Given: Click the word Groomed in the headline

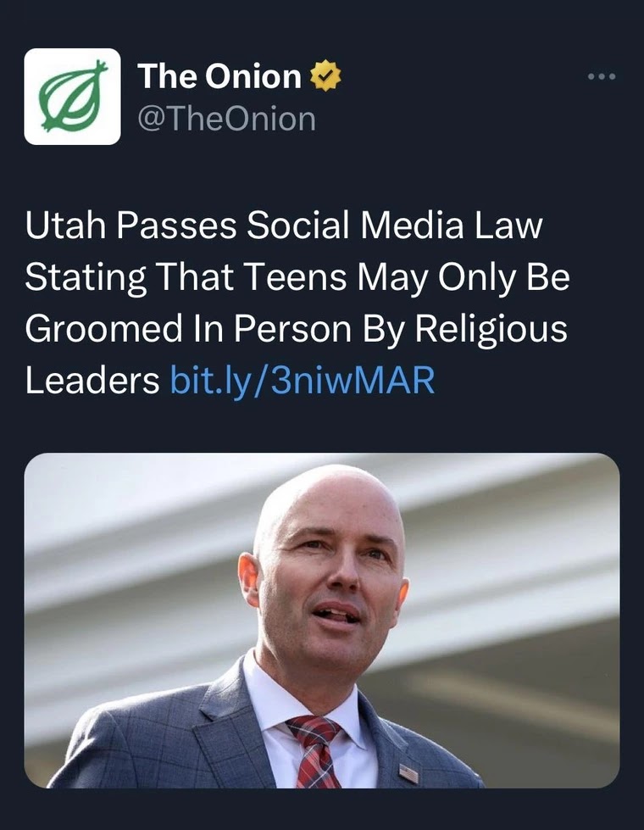Looking at the screenshot, I should click(103, 328).
